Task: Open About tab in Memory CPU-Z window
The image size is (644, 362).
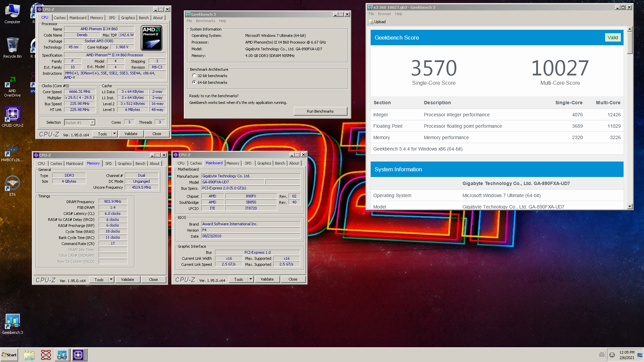Action: tap(155, 164)
